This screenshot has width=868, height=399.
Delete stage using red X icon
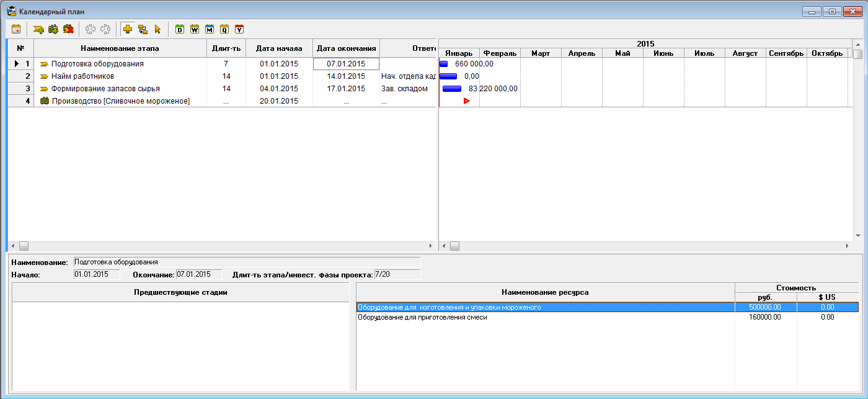(x=68, y=29)
